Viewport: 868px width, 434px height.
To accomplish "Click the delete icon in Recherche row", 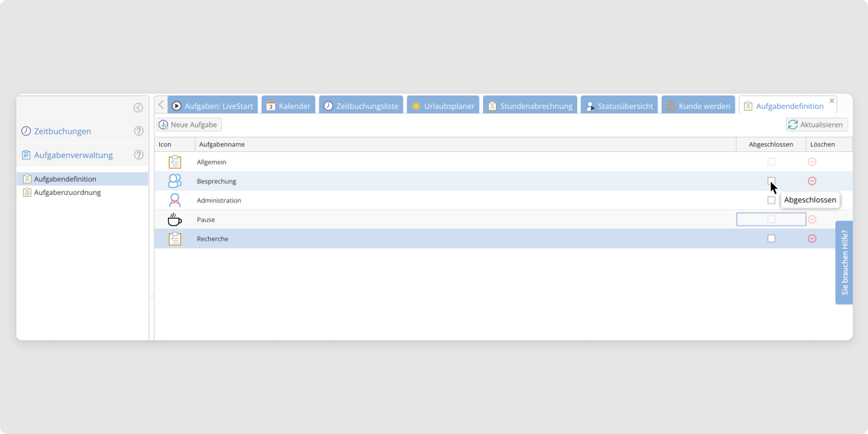I will click(812, 239).
